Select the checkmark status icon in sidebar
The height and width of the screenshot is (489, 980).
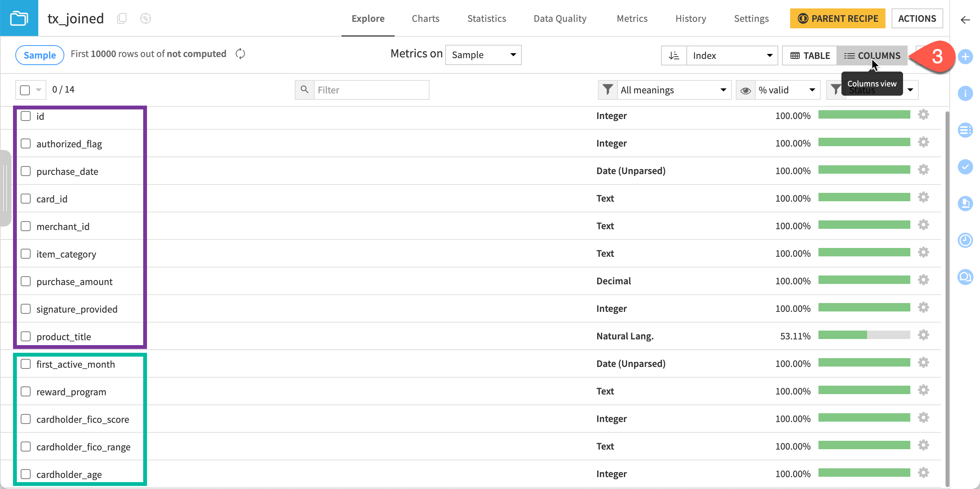coord(965,167)
